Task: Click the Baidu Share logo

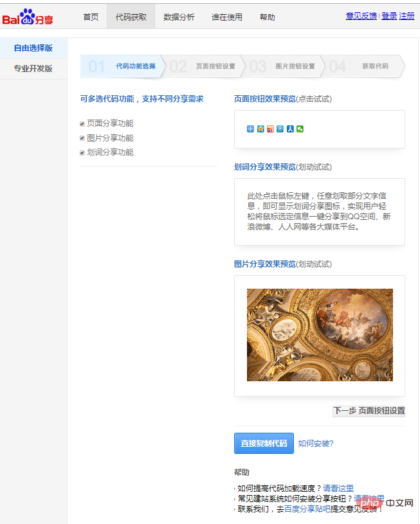Action: (x=28, y=17)
